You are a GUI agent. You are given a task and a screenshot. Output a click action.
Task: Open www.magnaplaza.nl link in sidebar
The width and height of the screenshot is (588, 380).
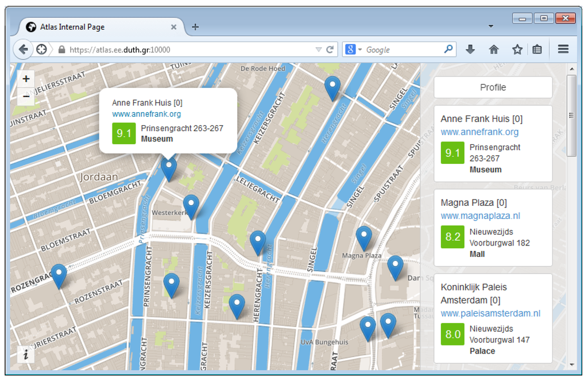[x=480, y=216]
